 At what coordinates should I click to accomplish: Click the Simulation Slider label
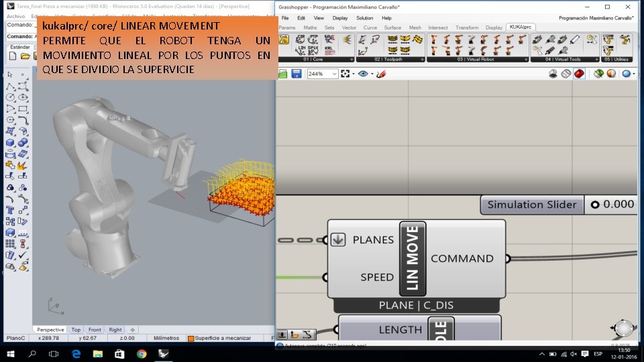(532, 204)
